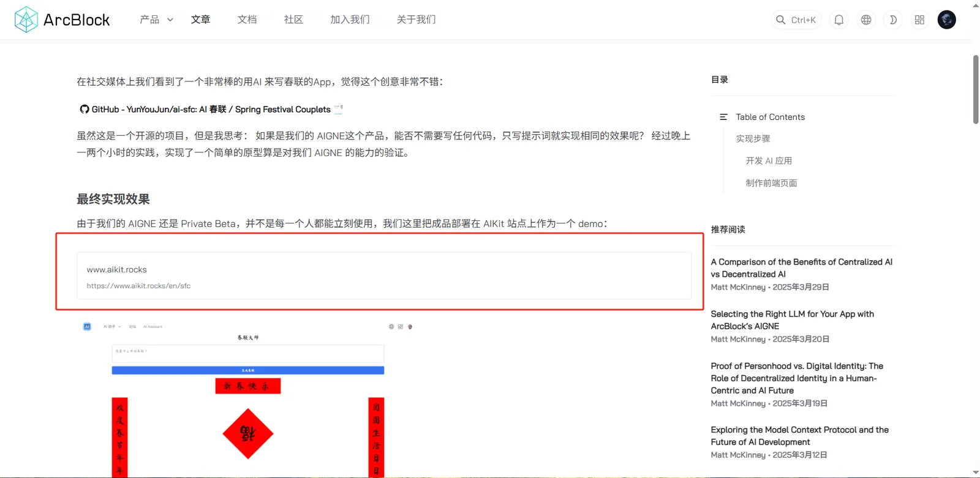This screenshot has width=980, height=478.
Task: Open article Proof of Personhood vs. Digital Identity
Action: (797, 378)
